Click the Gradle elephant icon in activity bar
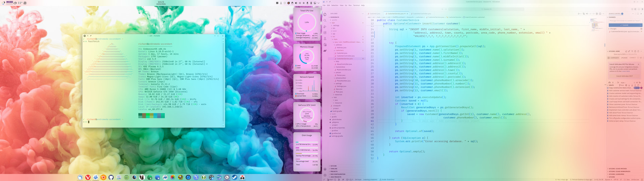The height and width of the screenshot is (181, 644). [325, 51]
